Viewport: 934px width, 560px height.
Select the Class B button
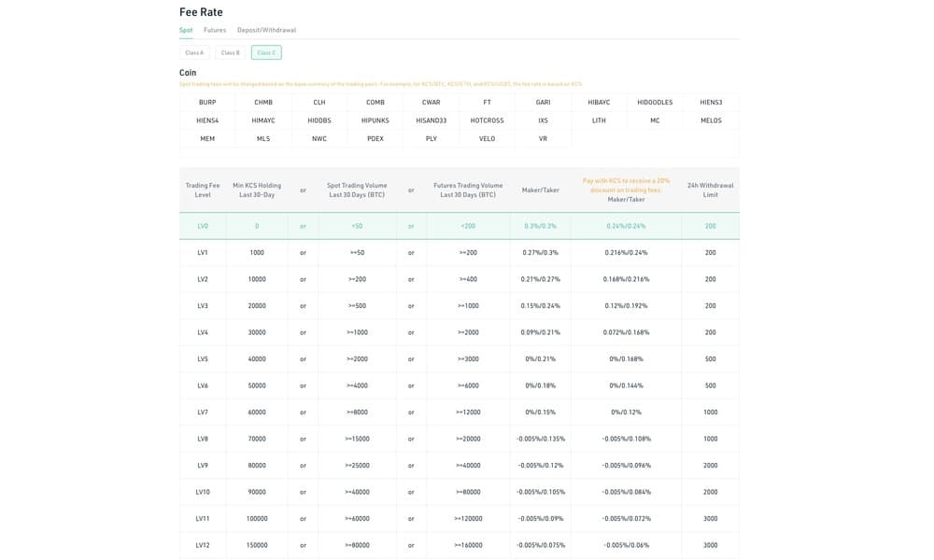230,52
